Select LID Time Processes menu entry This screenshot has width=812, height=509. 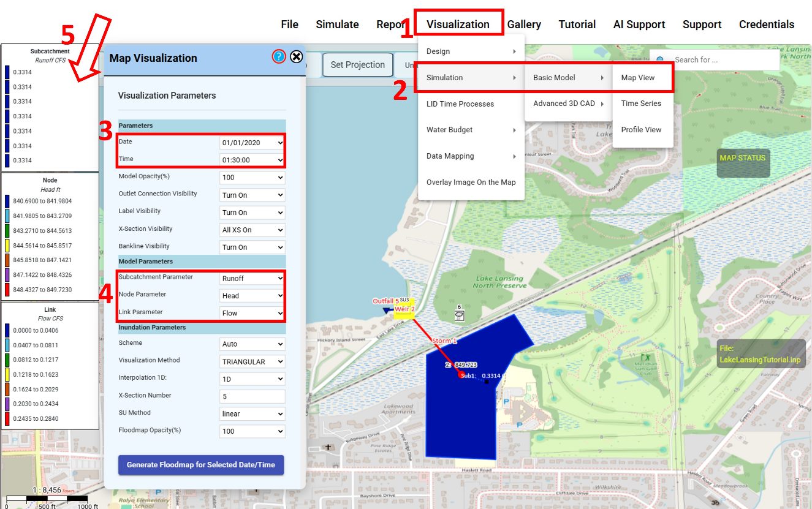(471, 104)
